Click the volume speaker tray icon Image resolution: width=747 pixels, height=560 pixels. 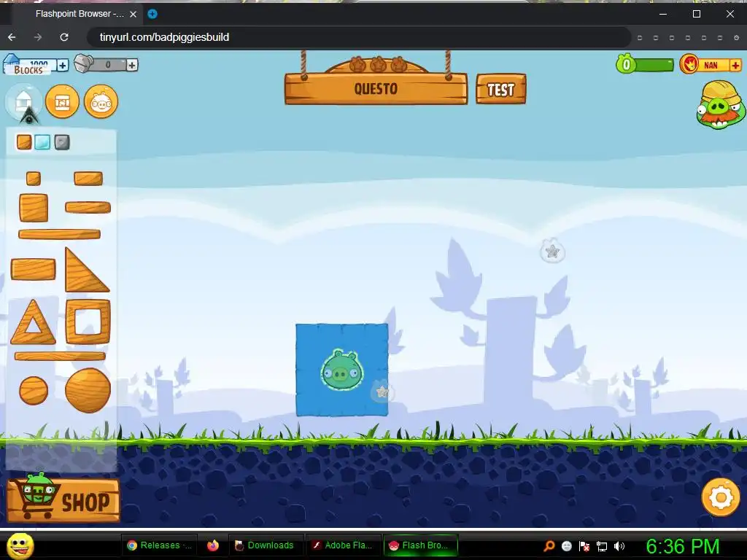[x=619, y=546]
